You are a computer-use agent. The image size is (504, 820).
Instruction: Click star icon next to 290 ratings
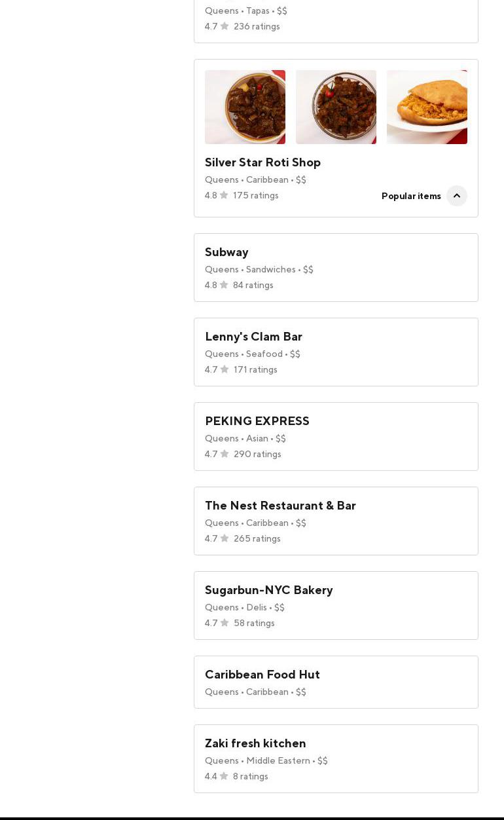pos(225,454)
